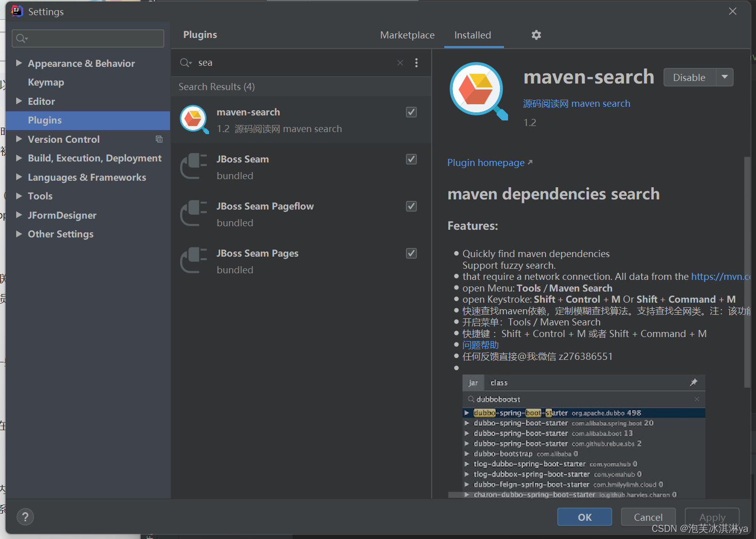The width and height of the screenshot is (756, 539).
Task: Open the plugin search options menu
Action: click(x=416, y=63)
